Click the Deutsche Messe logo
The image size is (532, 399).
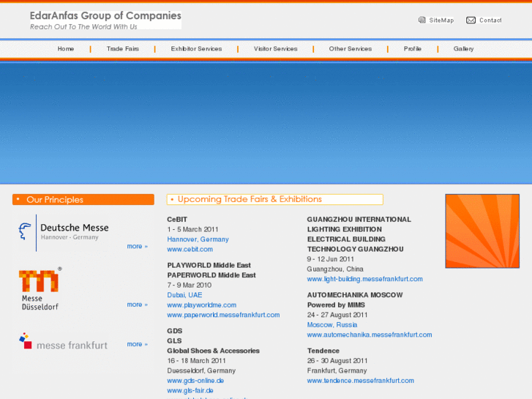64,232
